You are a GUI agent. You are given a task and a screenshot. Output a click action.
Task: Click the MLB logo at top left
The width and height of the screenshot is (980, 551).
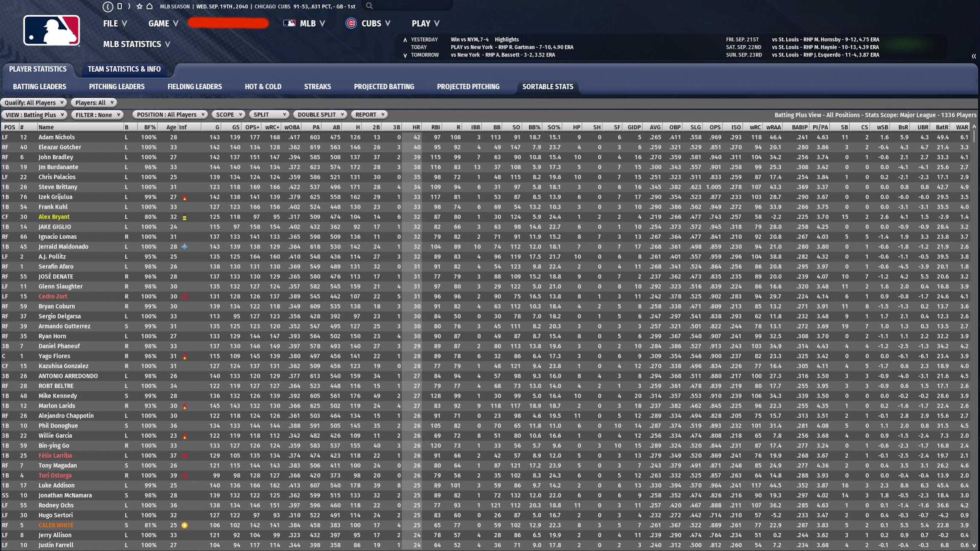tap(51, 31)
